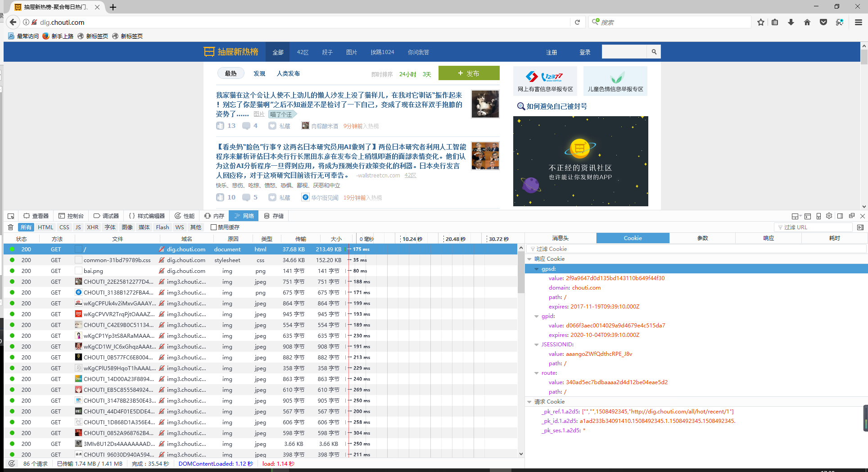This screenshot has height=472, width=868.
Task: Collapse the route cookie entry
Action: [x=537, y=373]
